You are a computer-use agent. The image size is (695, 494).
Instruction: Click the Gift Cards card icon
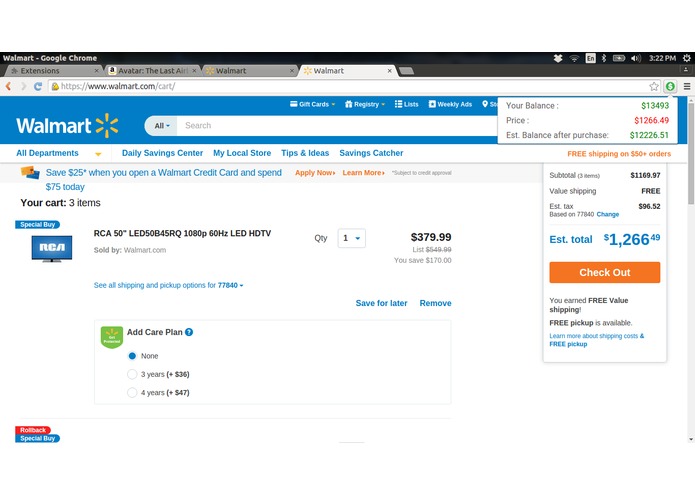293,104
